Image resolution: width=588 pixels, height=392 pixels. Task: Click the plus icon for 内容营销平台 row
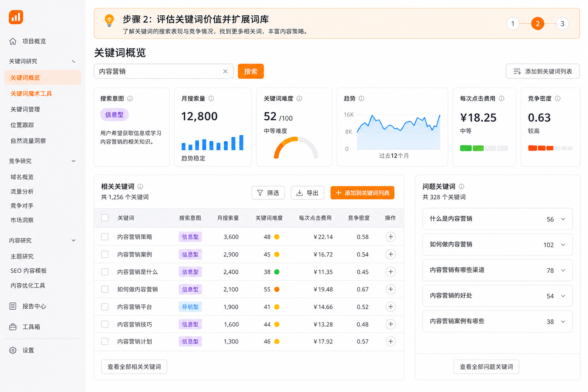390,307
